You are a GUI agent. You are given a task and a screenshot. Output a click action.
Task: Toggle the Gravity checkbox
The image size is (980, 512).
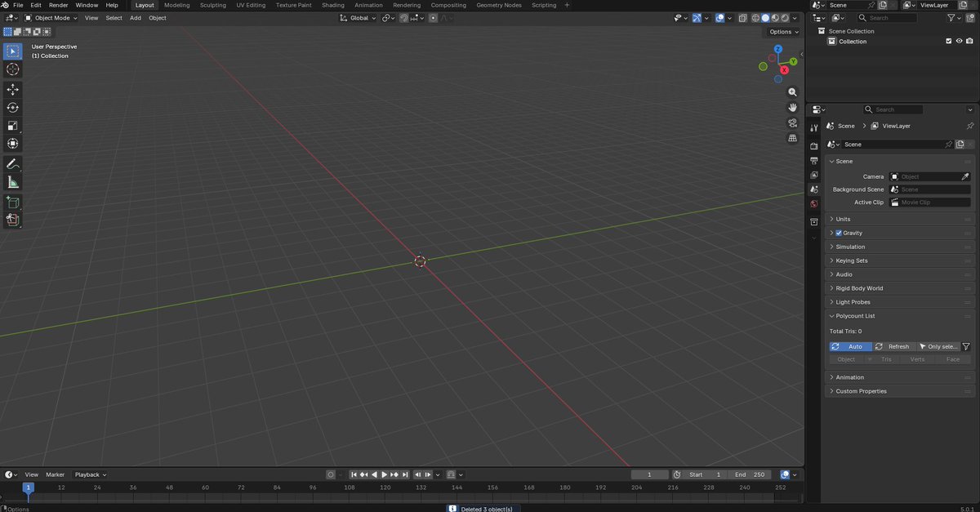point(839,233)
